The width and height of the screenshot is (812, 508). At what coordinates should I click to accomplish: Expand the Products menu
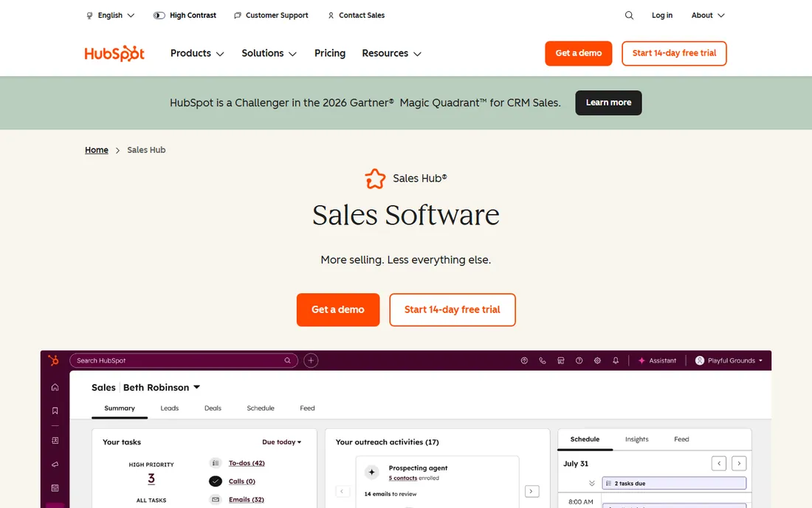click(x=197, y=53)
